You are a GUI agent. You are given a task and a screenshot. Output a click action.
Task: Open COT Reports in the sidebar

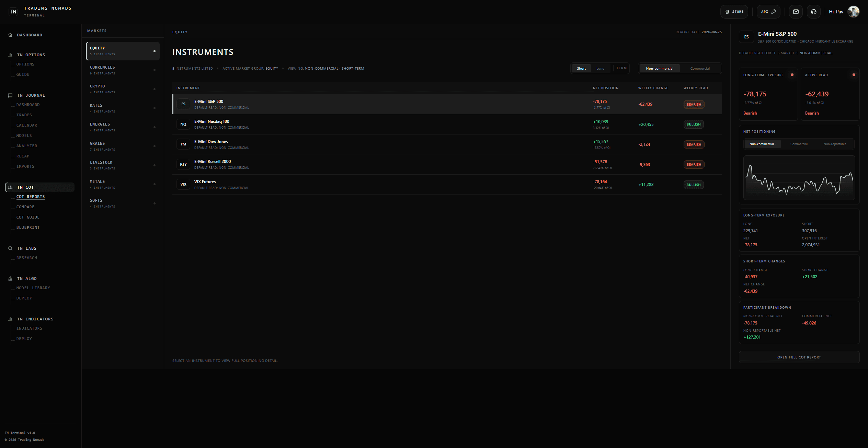coord(31,197)
